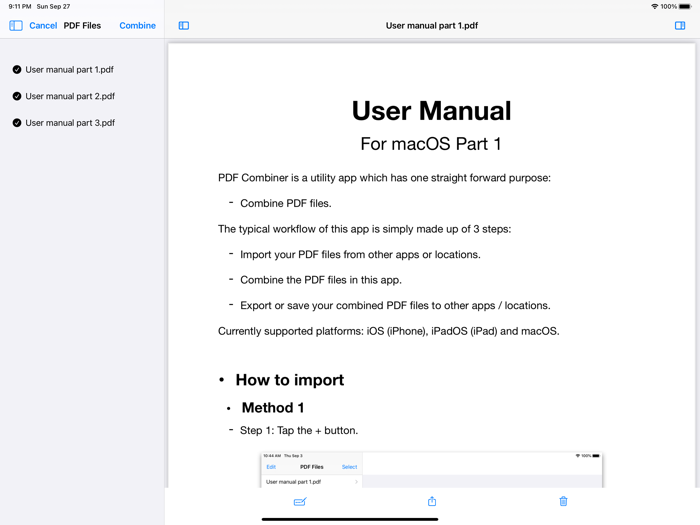The width and height of the screenshot is (700, 525).
Task: Select the User manual part 3.pdf filename
Action: [70, 123]
